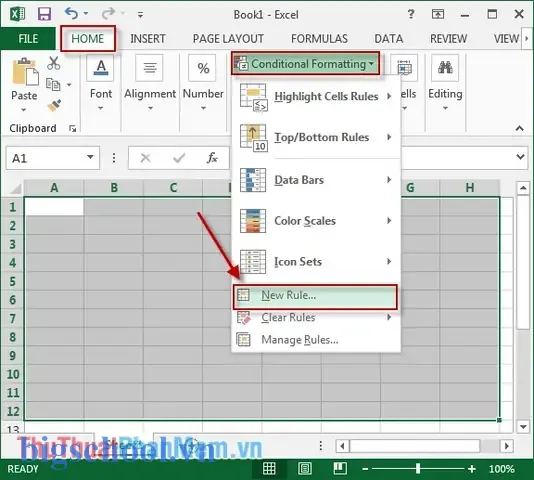Select column B header
534x480 pixels.
click(x=114, y=188)
